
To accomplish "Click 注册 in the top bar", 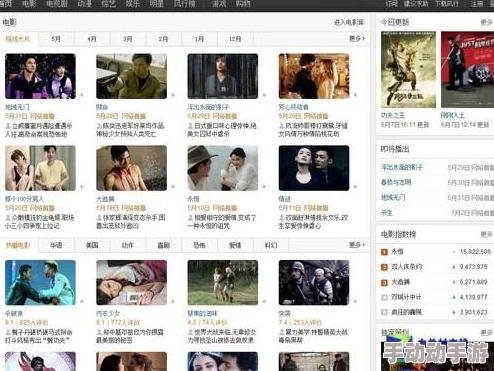I will pos(477,4).
